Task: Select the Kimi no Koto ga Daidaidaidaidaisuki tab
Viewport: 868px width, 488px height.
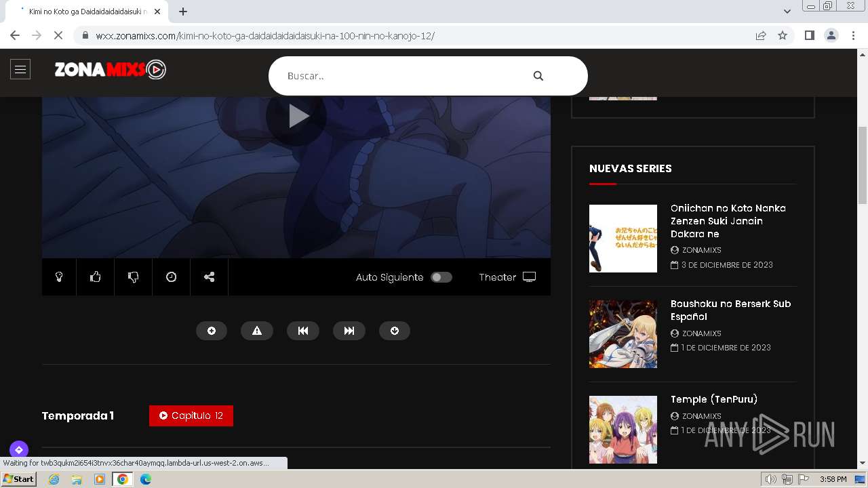Action: pos(88,12)
